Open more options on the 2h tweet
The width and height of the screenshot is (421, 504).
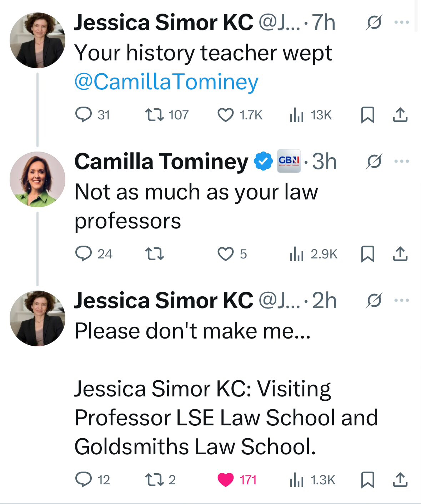click(x=402, y=300)
